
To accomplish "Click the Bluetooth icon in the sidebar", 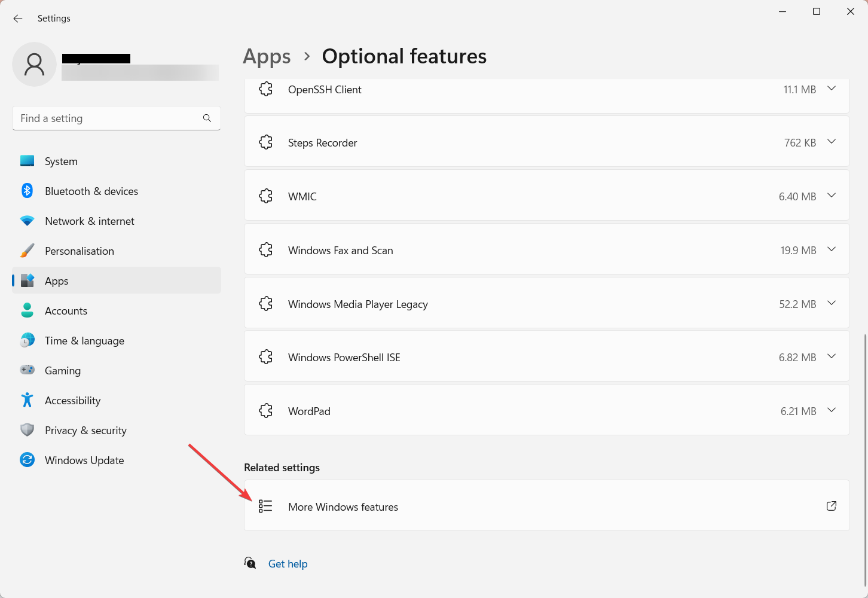I will point(27,191).
